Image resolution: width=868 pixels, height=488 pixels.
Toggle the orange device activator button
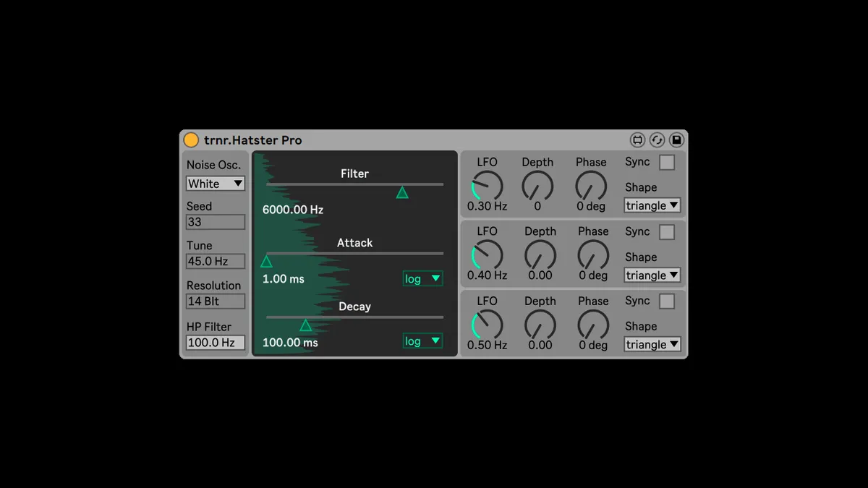(191, 140)
